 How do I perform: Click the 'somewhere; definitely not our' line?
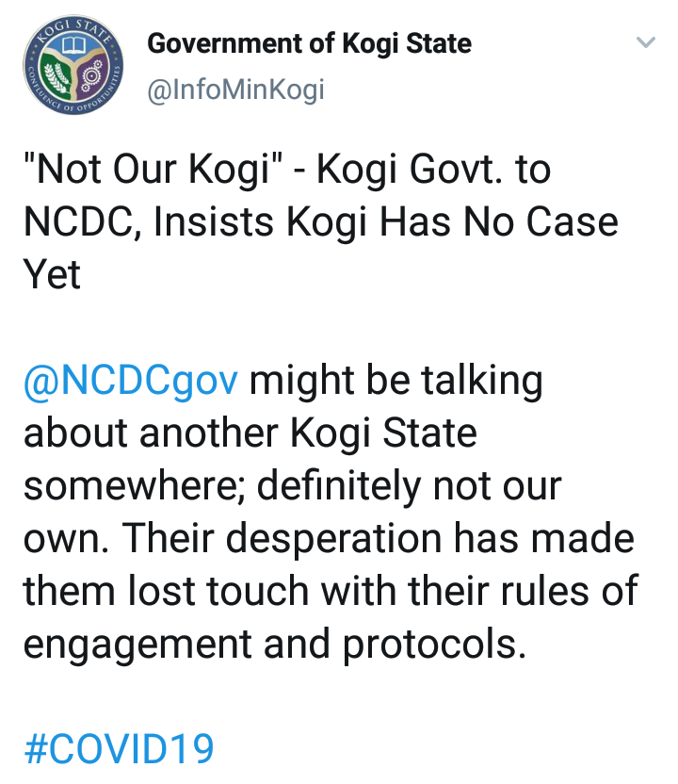point(292,486)
